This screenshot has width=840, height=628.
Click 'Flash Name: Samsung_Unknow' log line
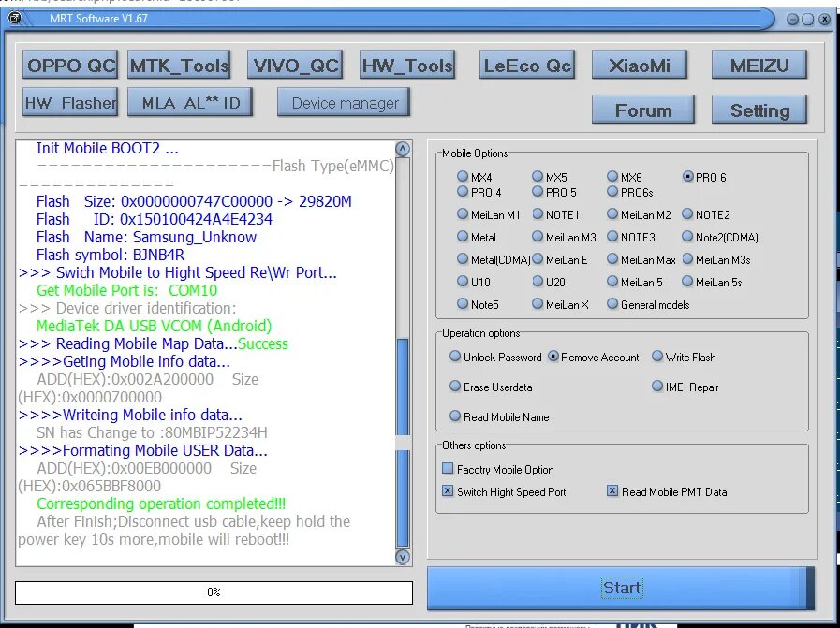point(146,237)
